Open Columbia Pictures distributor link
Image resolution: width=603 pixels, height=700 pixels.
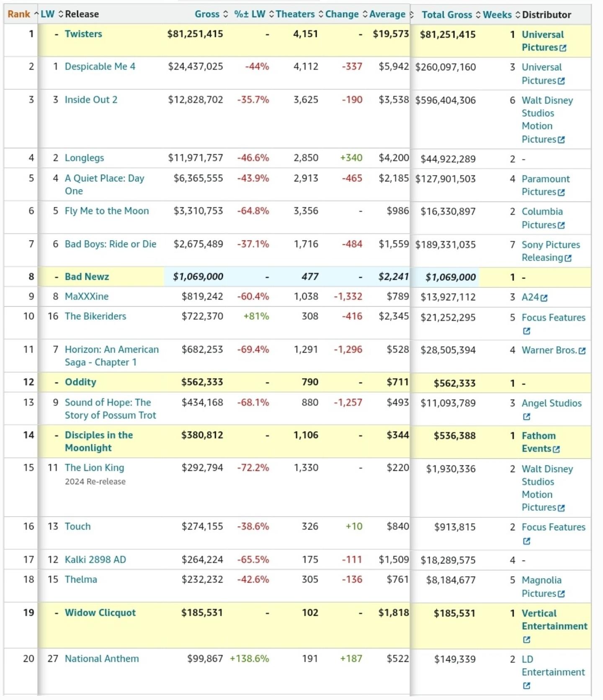(542, 218)
